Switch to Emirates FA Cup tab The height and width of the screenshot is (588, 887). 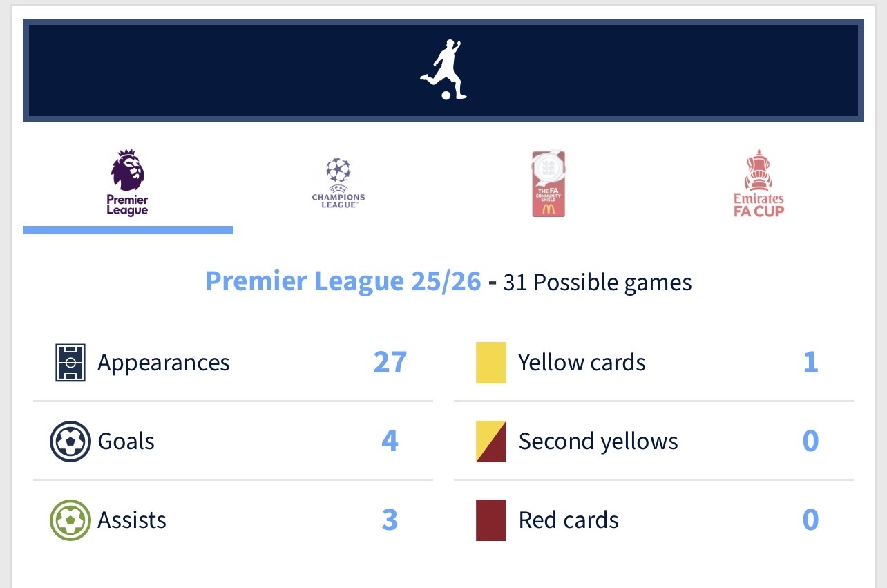[x=759, y=184]
